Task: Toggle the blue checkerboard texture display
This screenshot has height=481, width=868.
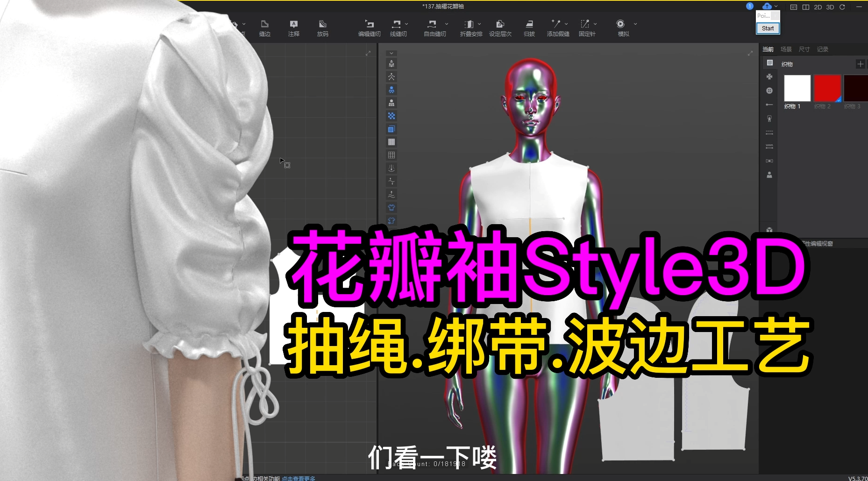Action: coord(391,116)
